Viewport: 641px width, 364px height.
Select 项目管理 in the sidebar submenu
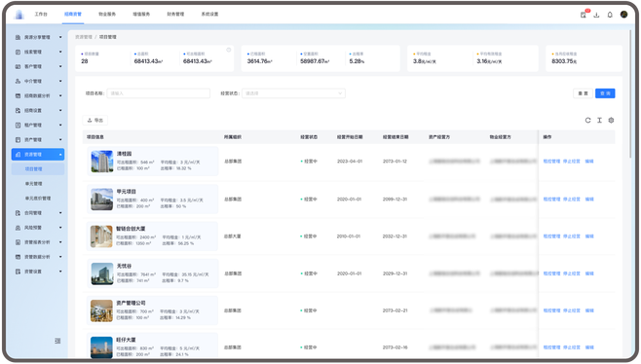(33, 169)
